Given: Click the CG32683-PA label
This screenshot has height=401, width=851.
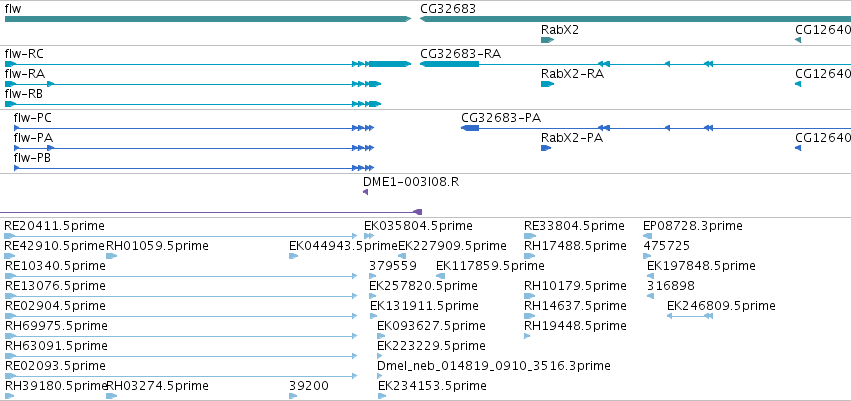Looking at the screenshot, I should point(501,118).
